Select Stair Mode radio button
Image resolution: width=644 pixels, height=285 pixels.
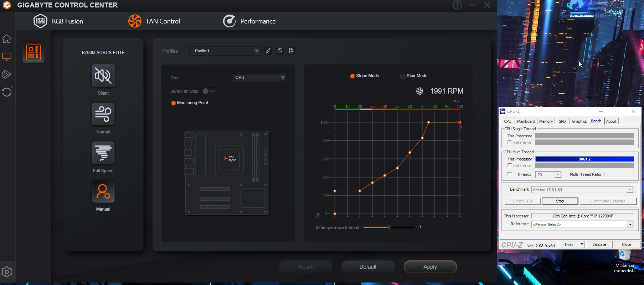(403, 76)
